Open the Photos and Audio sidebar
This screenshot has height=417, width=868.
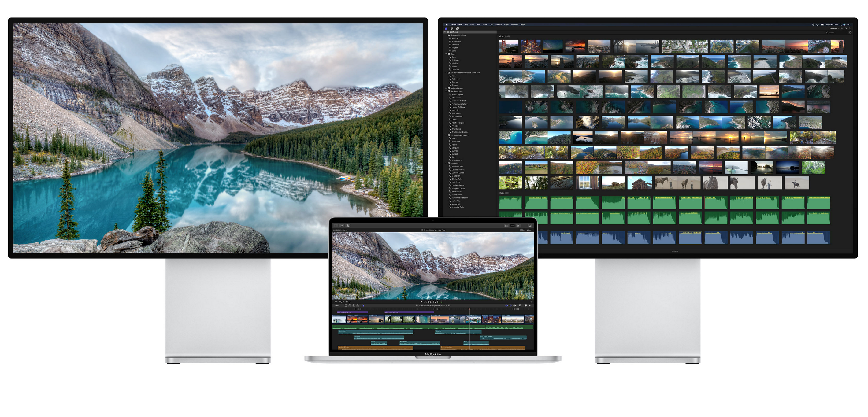pyautogui.click(x=451, y=29)
